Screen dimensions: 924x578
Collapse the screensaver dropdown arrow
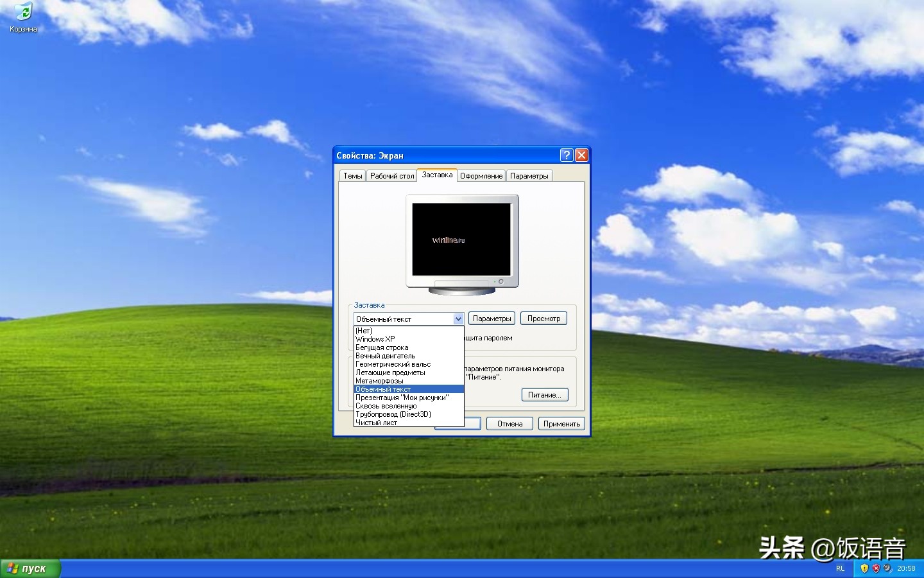tap(458, 319)
